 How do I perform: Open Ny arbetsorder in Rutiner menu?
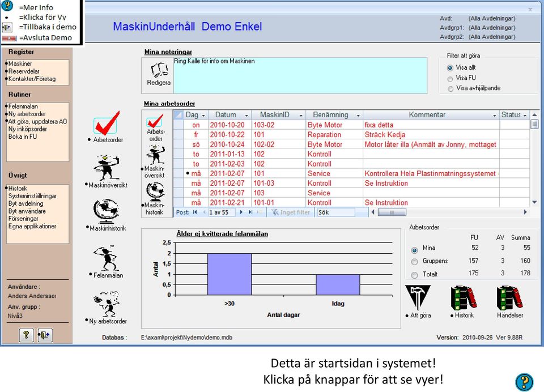pyautogui.click(x=27, y=114)
